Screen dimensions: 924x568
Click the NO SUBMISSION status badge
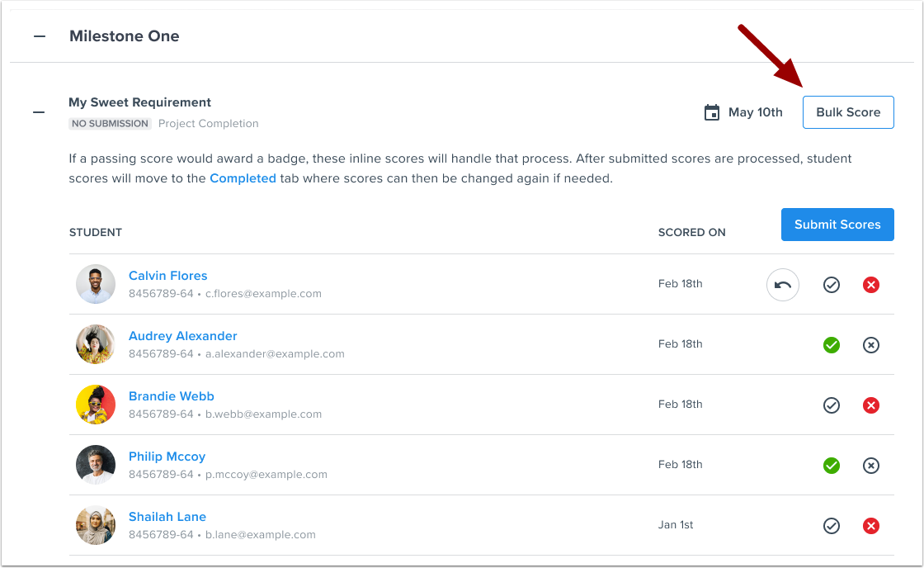(x=110, y=123)
